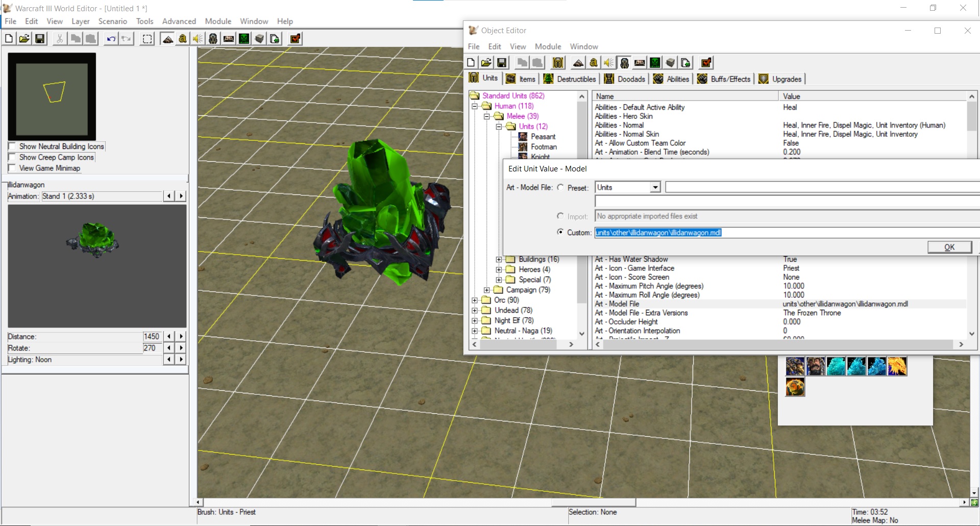
Task: Expand the Special (7) folder
Action: tap(499, 280)
